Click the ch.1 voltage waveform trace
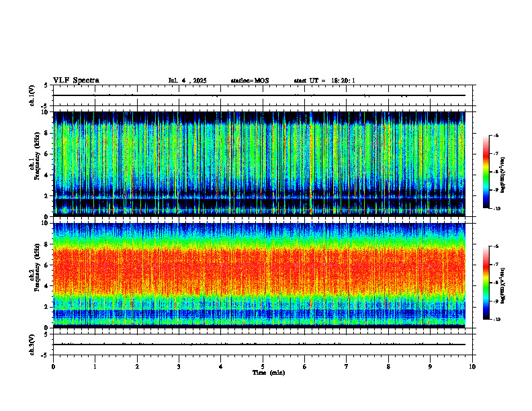 click(x=259, y=95)
